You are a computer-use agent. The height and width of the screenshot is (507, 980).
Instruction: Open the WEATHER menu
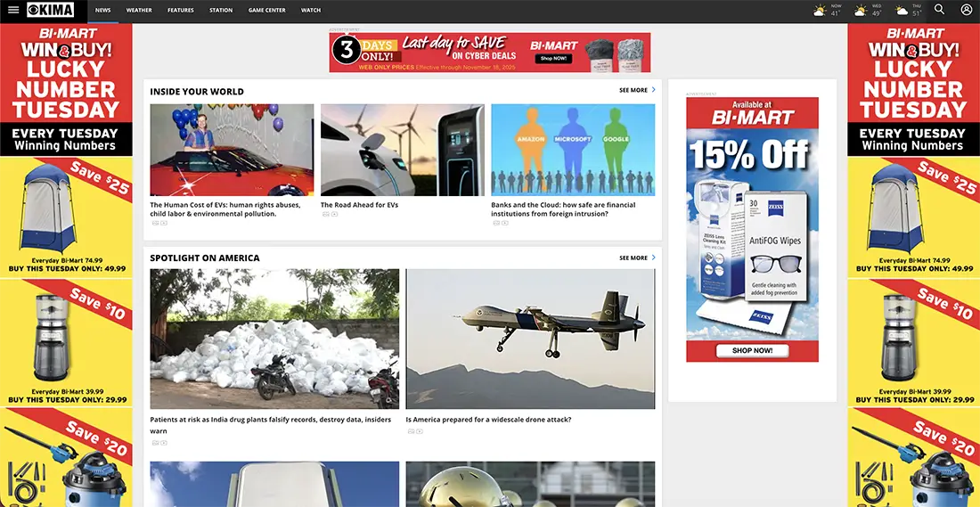click(139, 11)
